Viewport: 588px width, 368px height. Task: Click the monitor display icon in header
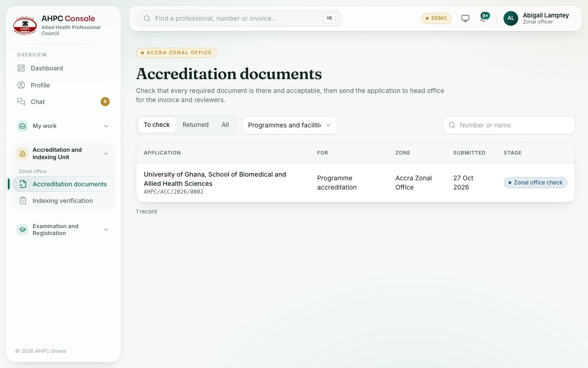(x=465, y=18)
